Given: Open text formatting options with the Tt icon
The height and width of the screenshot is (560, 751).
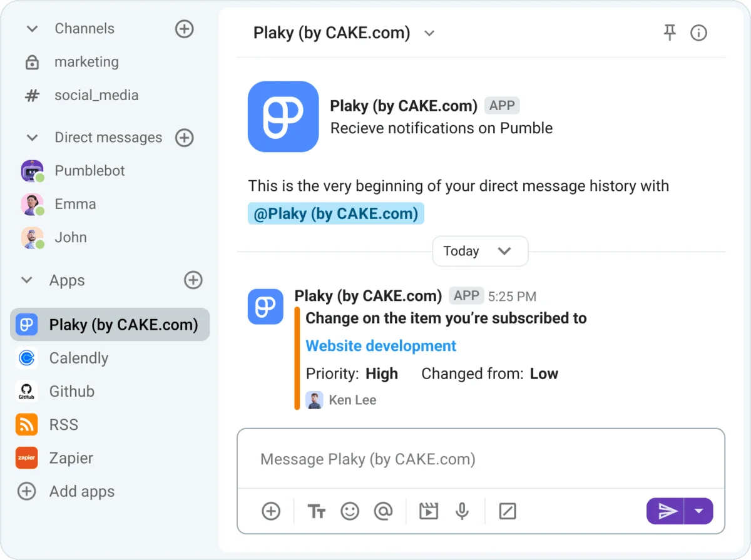Looking at the screenshot, I should tap(316, 511).
